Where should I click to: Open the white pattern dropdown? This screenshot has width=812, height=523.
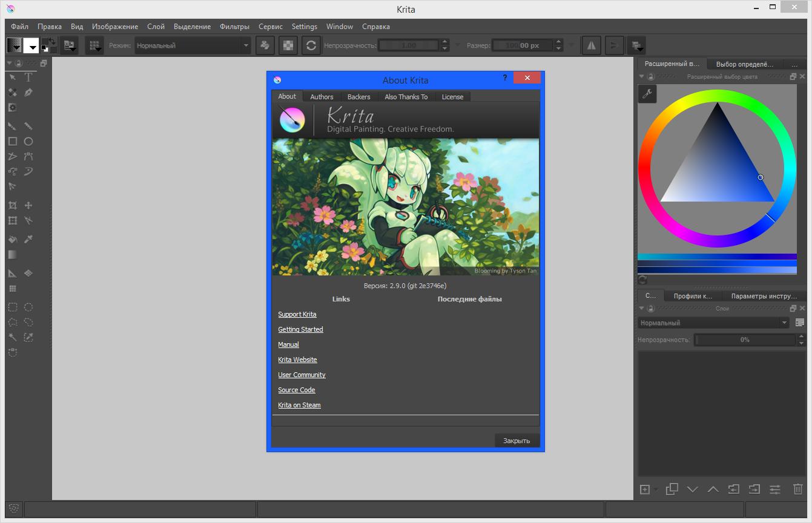coord(31,45)
